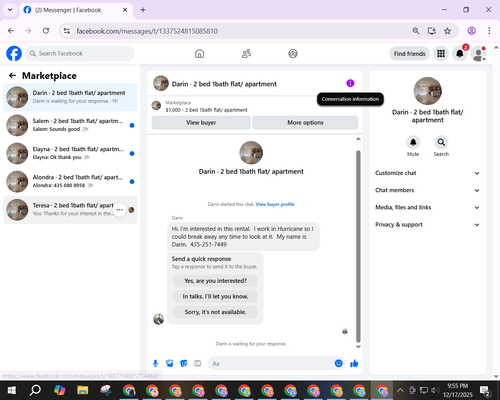Screen dimensions: 500x400
Task: Click the More options button
Action: (305, 122)
